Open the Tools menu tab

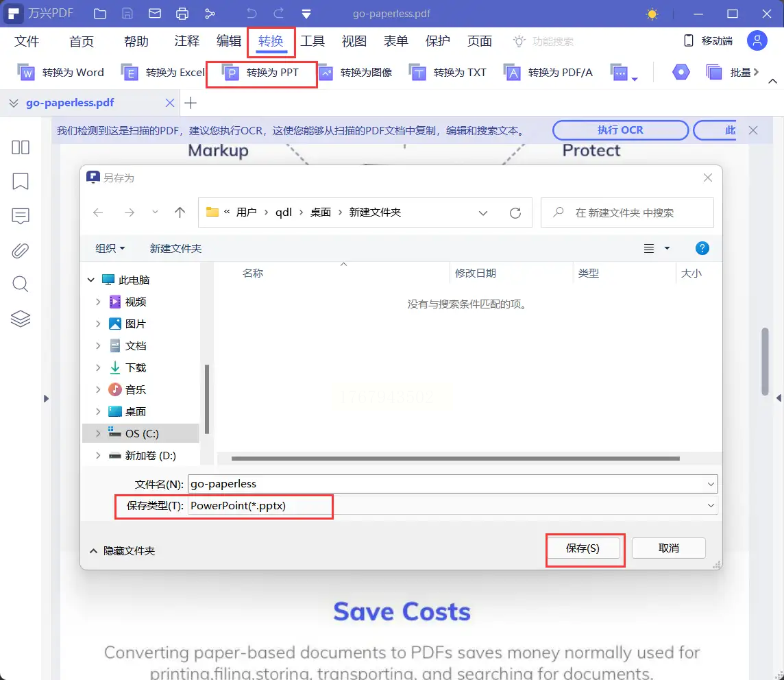[x=313, y=41]
